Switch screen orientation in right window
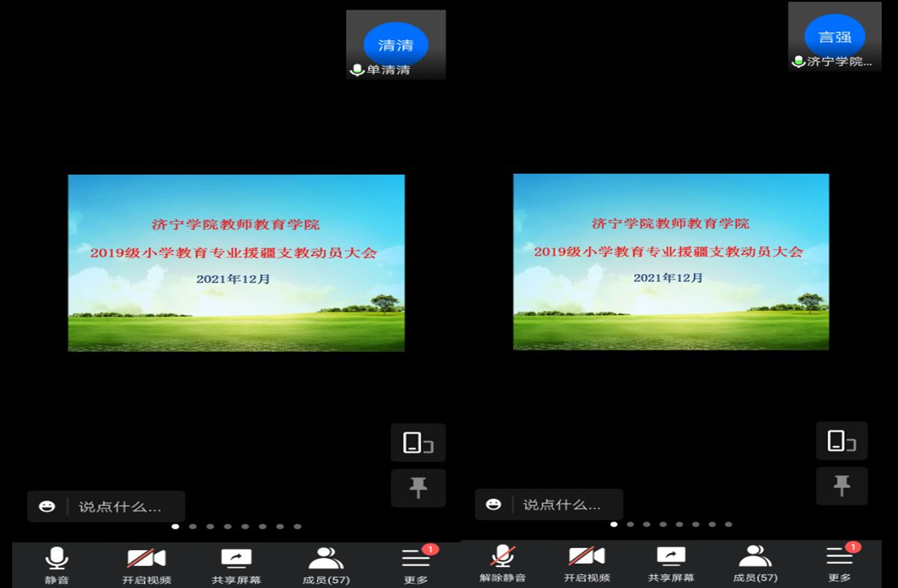The width and height of the screenshot is (898, 588). pos(841,441)
